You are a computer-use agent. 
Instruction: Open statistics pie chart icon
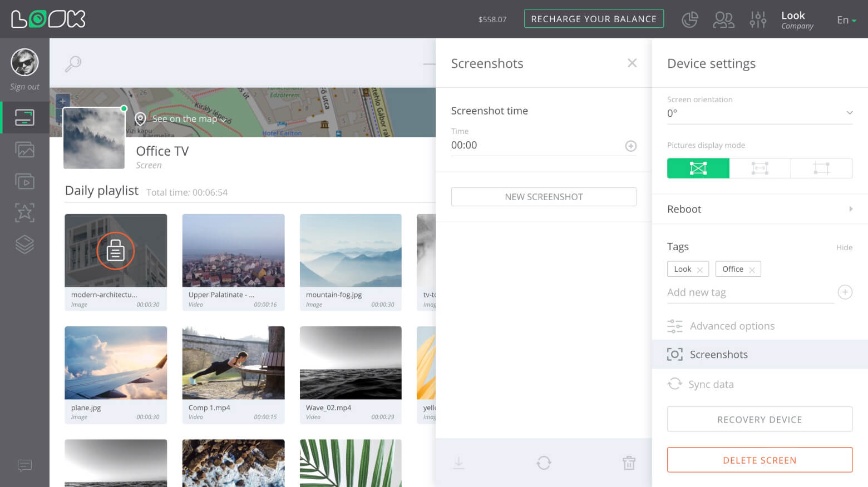(690, 19)
